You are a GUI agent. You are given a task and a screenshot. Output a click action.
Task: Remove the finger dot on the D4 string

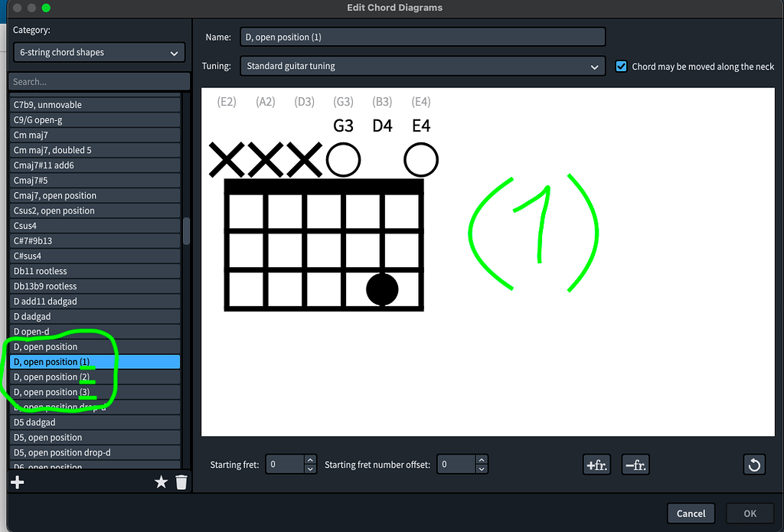pos(382,289)
